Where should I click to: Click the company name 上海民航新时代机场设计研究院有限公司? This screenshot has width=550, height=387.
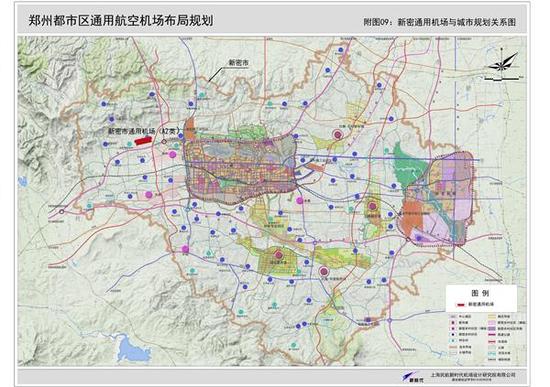pos(473,375)
